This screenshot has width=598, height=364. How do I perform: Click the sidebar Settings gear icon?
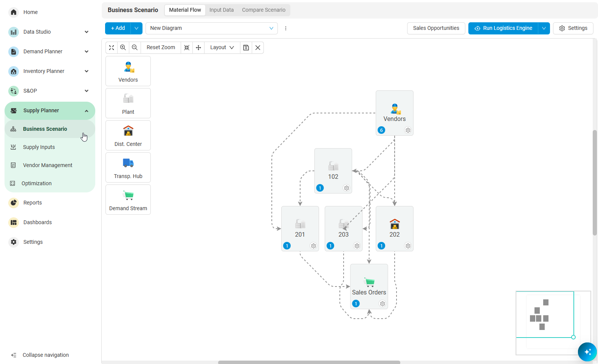[x=14, y=242]
